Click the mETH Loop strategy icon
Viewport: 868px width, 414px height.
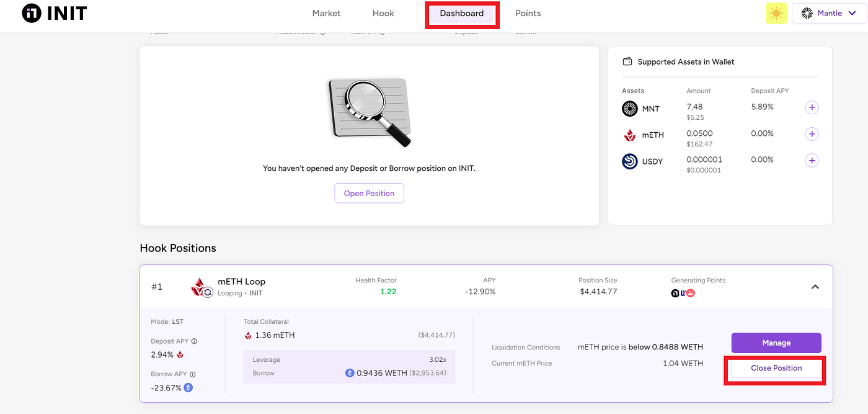[x=201, y=287]
